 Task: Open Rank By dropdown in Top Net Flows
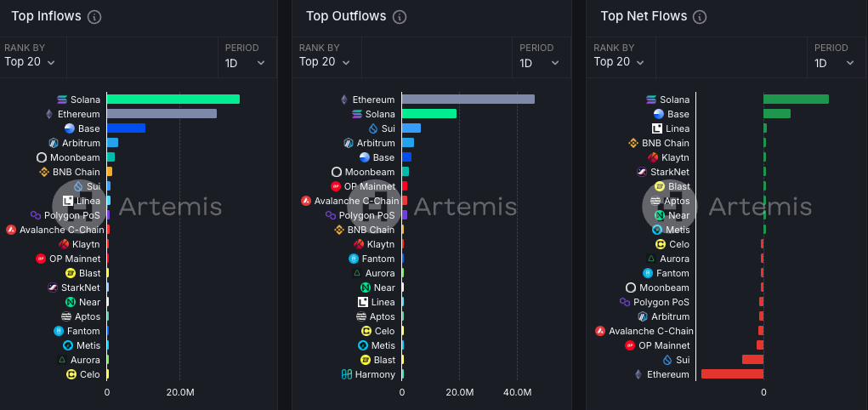tap(622, 57)
